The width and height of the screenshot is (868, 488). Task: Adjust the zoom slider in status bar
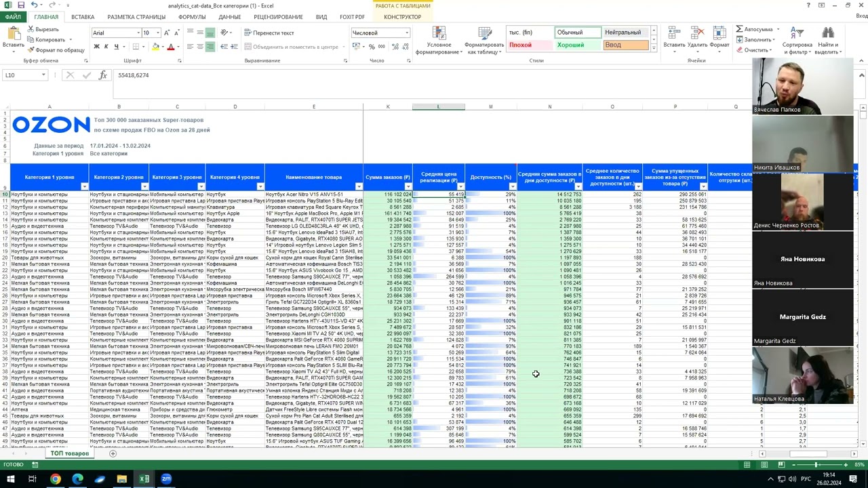tap(816, 465)
